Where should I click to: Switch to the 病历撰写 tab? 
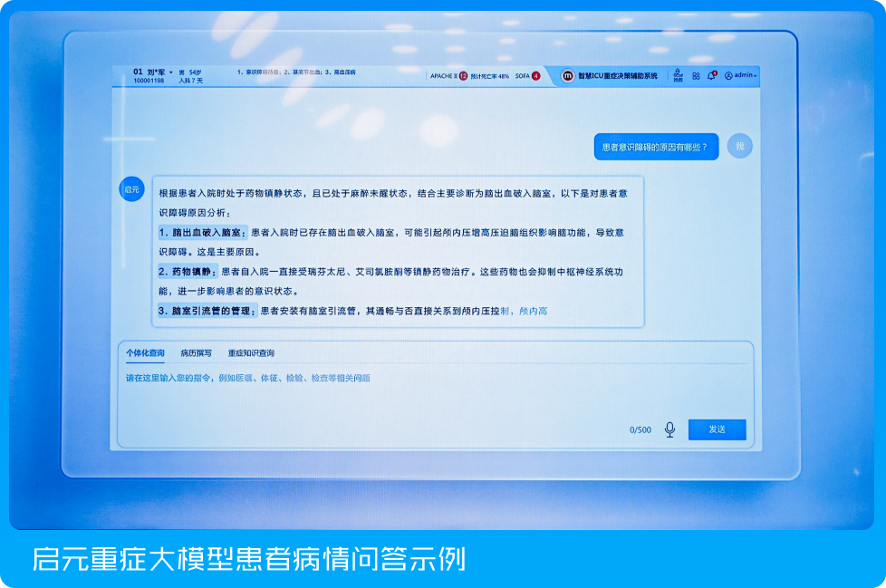(x=196, y=353)
